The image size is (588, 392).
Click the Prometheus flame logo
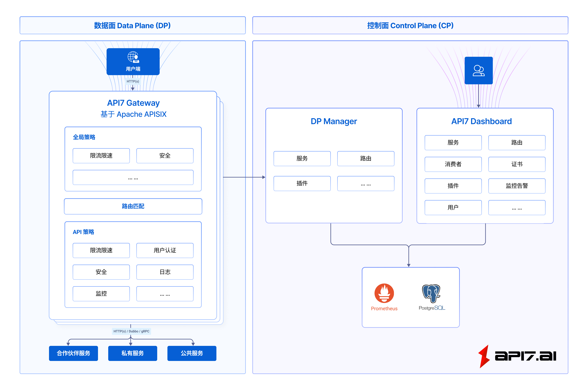click(x=384, y=293)
